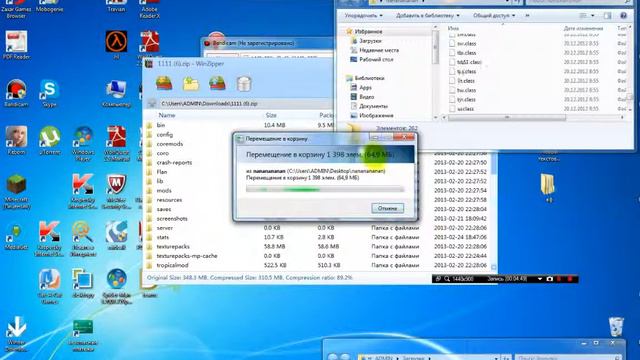This screenshot has height=360, width=640.
Task: Open the Adobe Reader X desktop shortcut
Action: coord(149,9)
